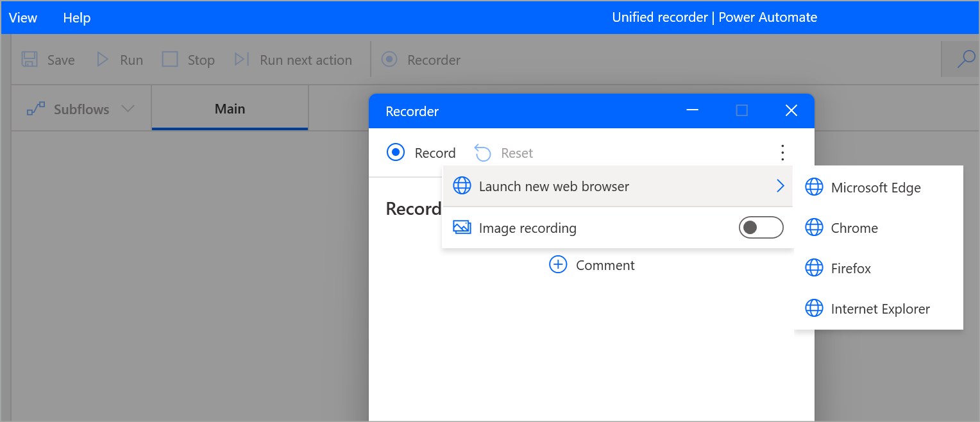Viewport: 980px width, 422px height.
Task: Open the View menu
Action: click(23, 18)
